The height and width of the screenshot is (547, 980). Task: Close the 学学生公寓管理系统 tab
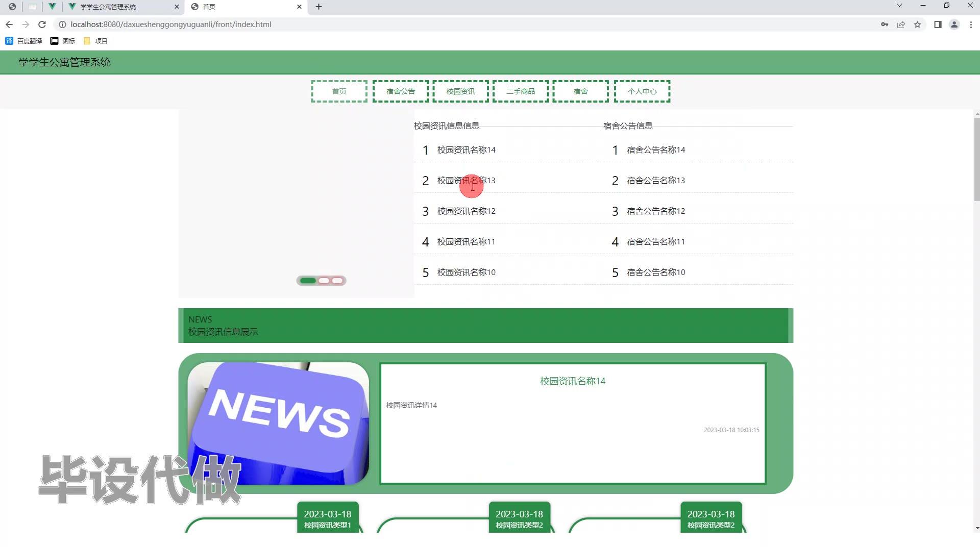pos(177,7)
